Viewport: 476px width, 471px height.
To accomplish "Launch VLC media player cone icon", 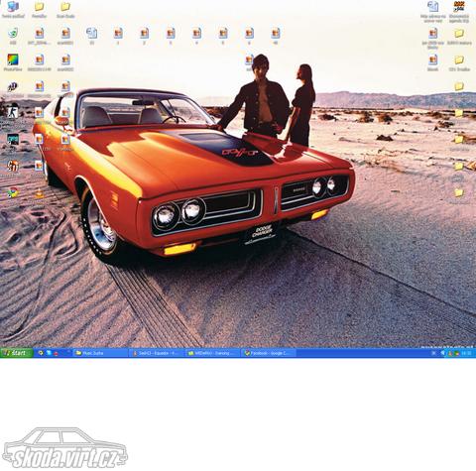I will (x=39, y=192).
